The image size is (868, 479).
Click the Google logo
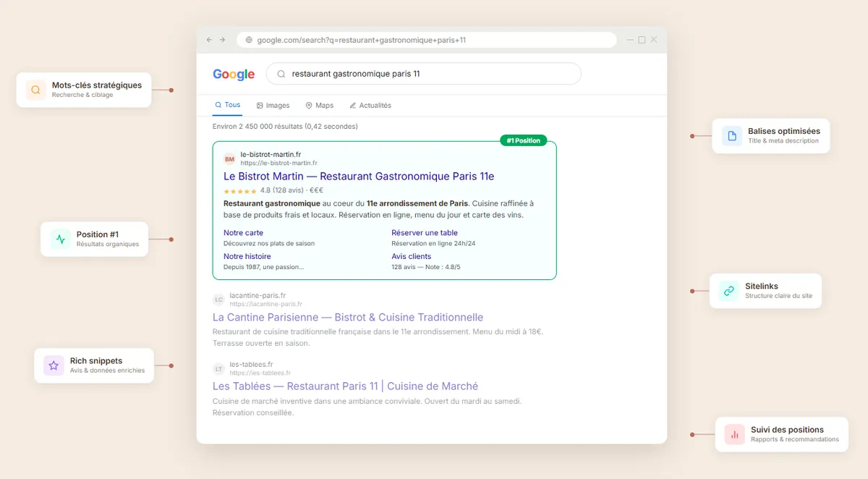pyautogui.click(x=234, y=74)
